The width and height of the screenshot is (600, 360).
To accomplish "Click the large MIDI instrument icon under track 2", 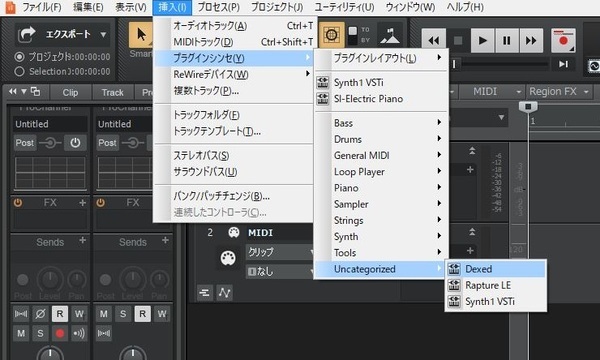I will (228, 258).
